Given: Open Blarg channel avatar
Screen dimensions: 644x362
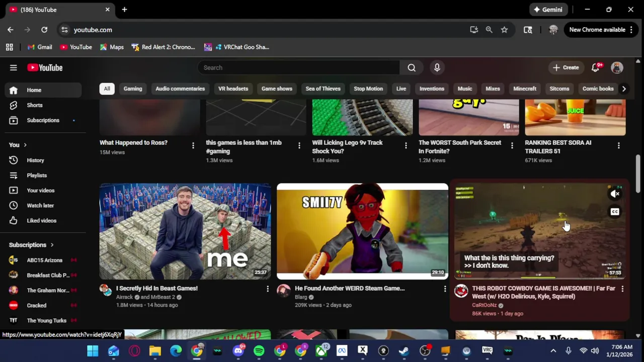Looking at the screenshot, I should click(283, 290).
